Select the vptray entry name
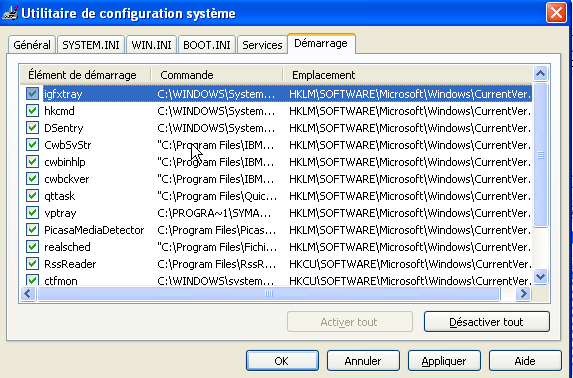 click(60, 213)
